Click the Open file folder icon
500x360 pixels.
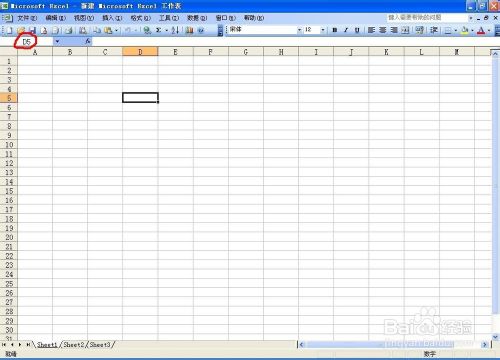tap(21, 30)
